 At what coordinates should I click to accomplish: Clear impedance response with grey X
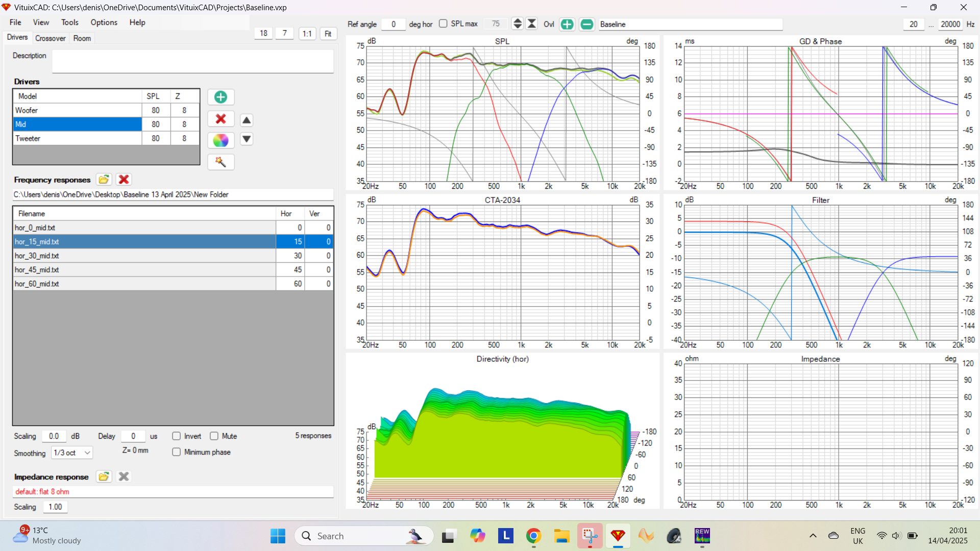pos(124,477)
